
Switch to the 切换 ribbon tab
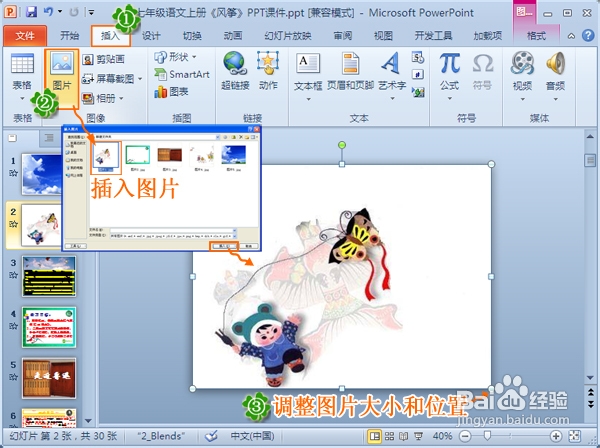192,36
